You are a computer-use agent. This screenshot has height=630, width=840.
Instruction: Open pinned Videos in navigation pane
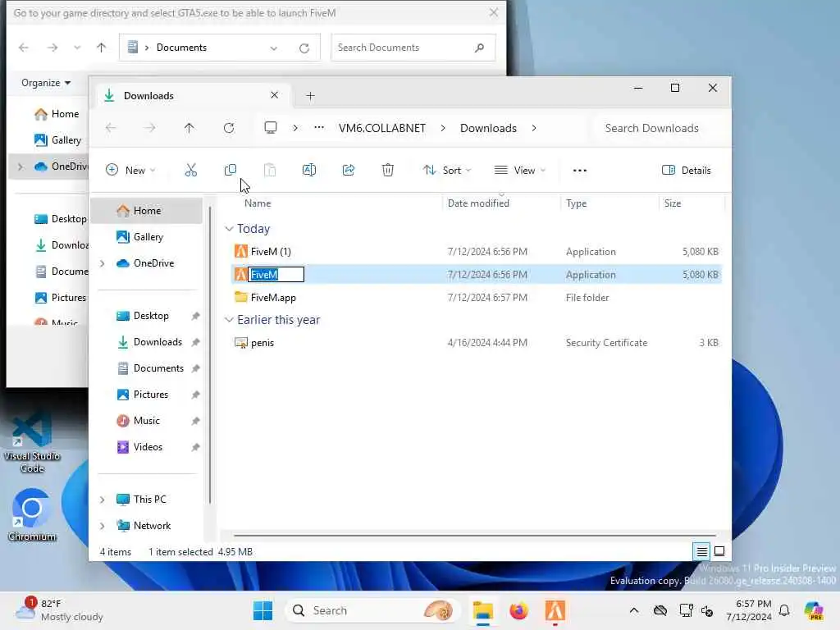click(148, 447)
